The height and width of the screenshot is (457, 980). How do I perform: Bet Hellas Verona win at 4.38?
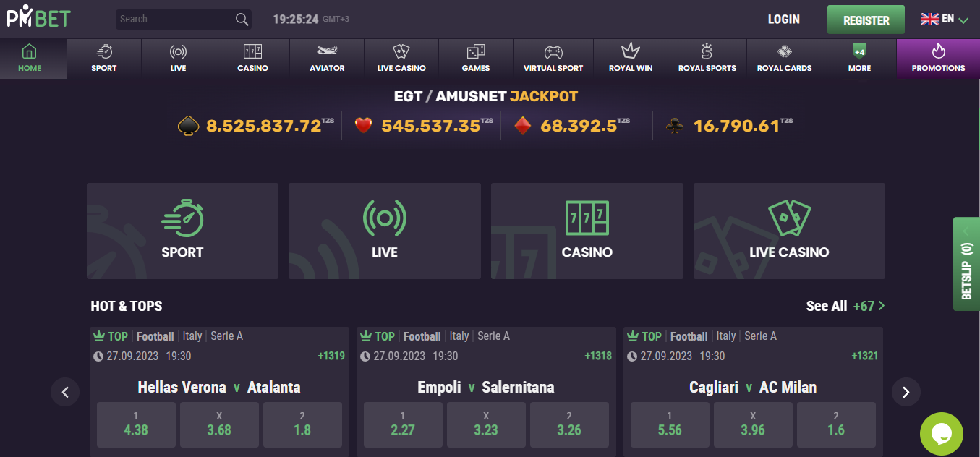click(x=136, y=424)
